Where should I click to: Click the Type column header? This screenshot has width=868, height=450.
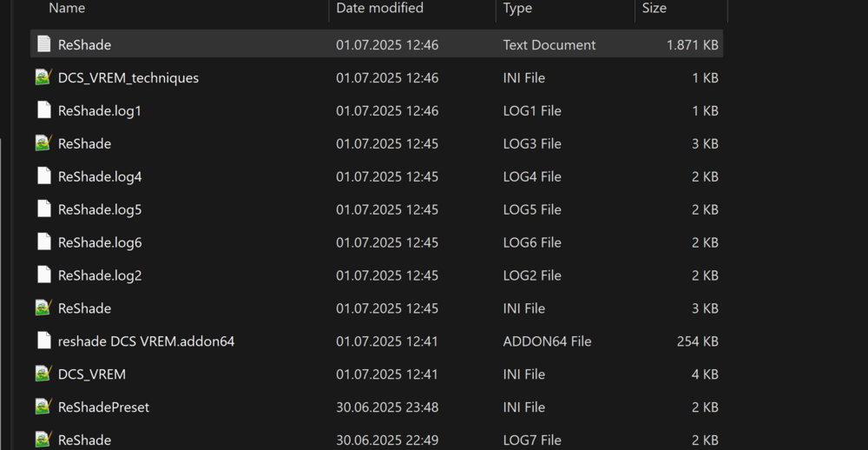click(x=517, y=8)
